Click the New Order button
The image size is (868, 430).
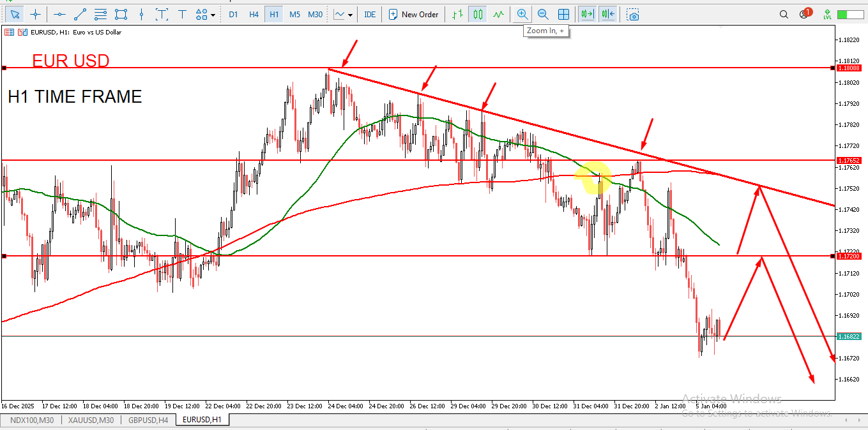[x=413, y=14]
